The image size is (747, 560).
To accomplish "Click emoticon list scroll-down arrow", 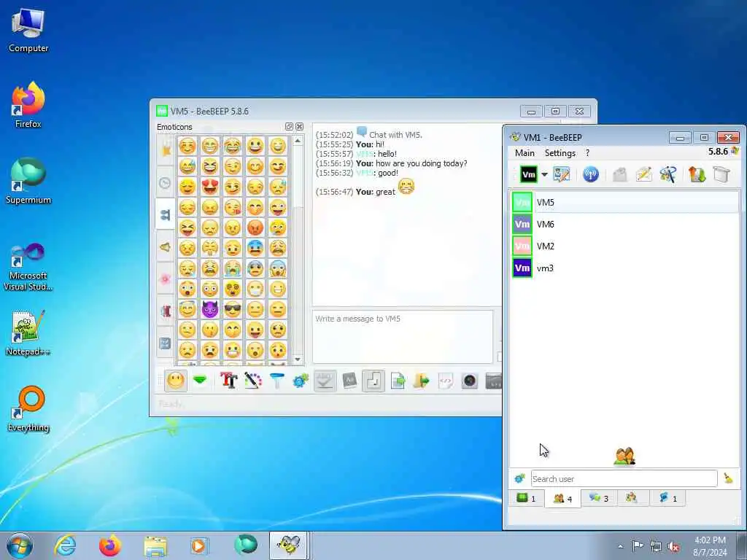I will (298, 359).
